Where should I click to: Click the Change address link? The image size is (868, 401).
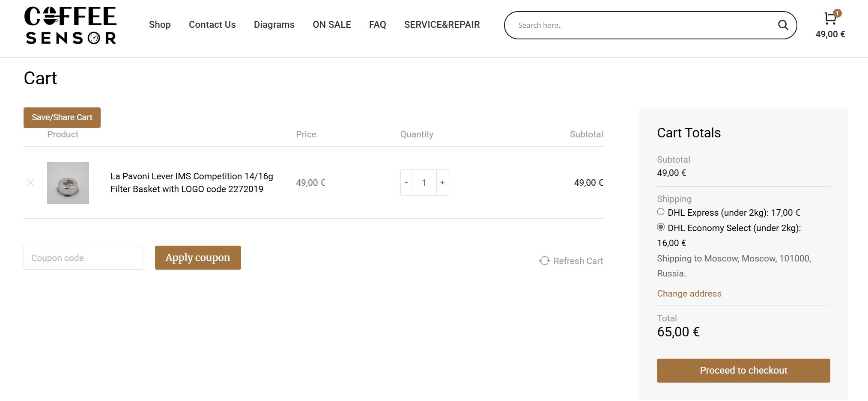tap(689, 294)
